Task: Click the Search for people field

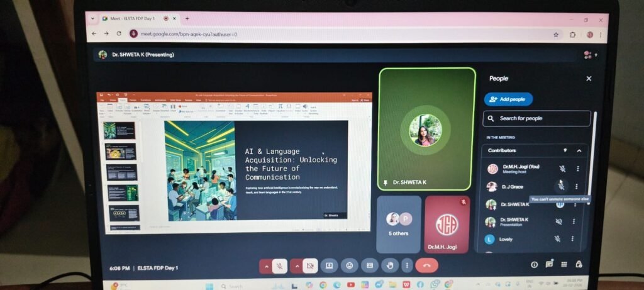Action: click(x=537, y=118)
